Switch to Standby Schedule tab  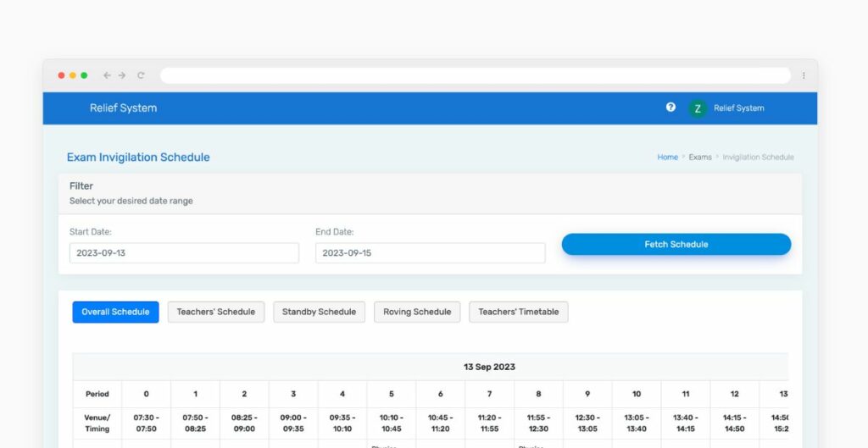(319, 312)
